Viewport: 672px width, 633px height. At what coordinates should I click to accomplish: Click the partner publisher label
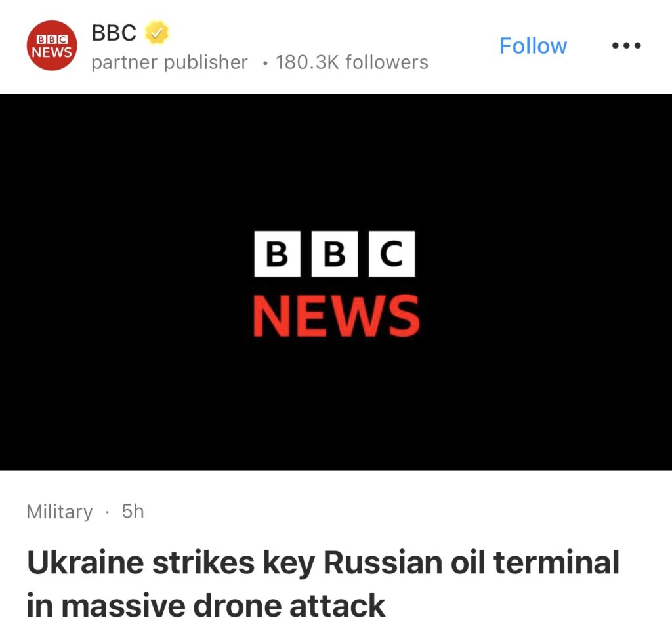point(169,62)
